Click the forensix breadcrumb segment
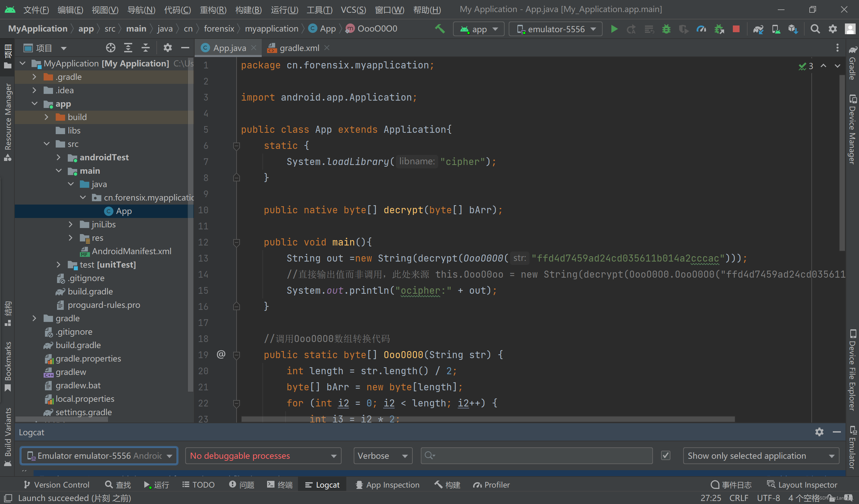Image resolution: width=859 pixels, height=504 pixels. point(219,29)
